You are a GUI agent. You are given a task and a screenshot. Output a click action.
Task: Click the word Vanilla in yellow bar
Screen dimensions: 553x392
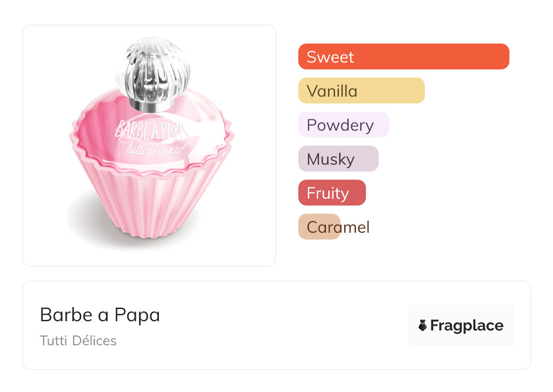click(332, 91)
